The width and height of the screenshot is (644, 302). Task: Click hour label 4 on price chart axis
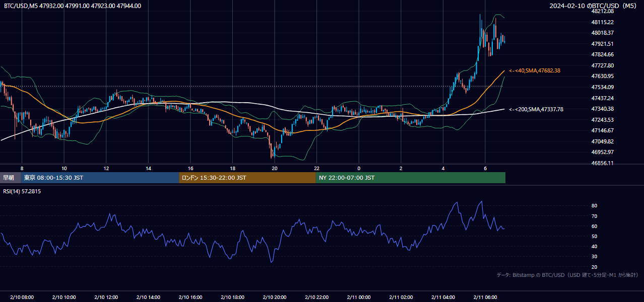click(x=443, y=168)
